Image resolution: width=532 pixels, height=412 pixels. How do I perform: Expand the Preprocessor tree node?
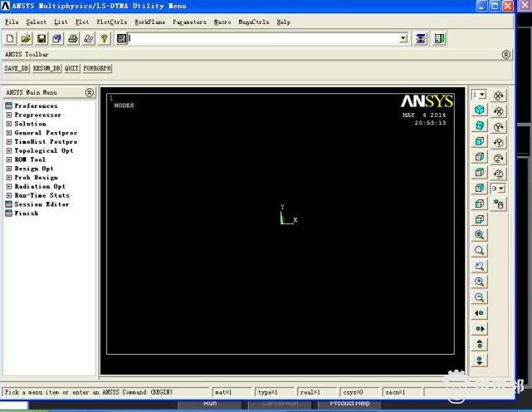pos(9,115)
